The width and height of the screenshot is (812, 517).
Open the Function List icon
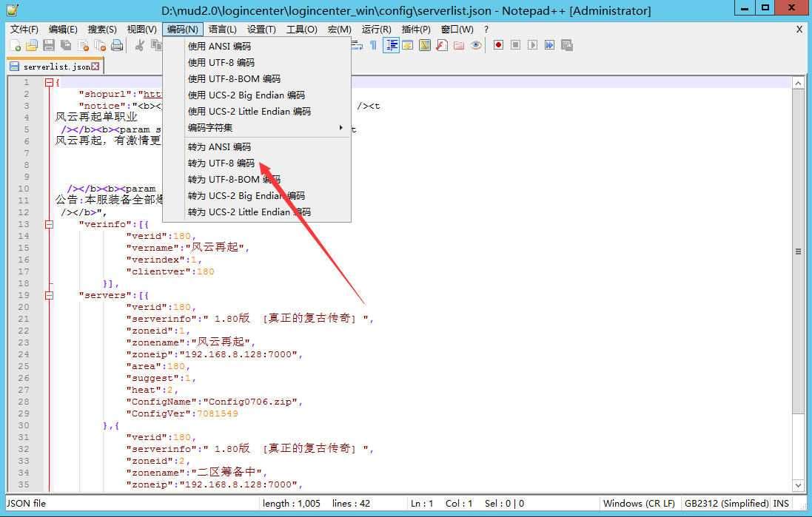[x=441, y=45]
